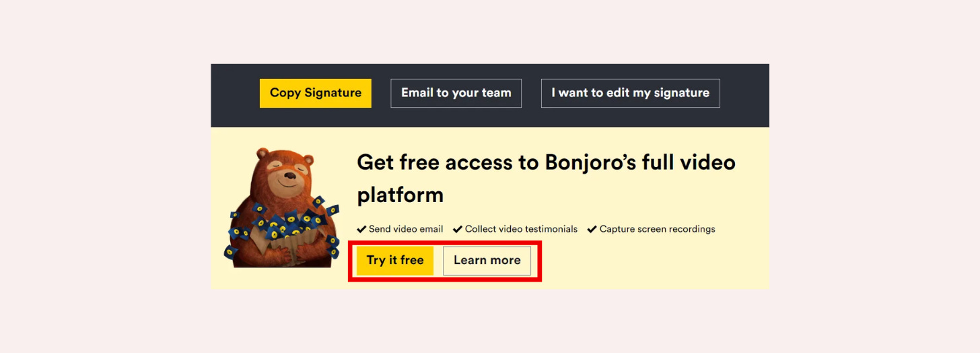Click the word platform in the heading
The image size is (980, 353).
click(400, 195)
